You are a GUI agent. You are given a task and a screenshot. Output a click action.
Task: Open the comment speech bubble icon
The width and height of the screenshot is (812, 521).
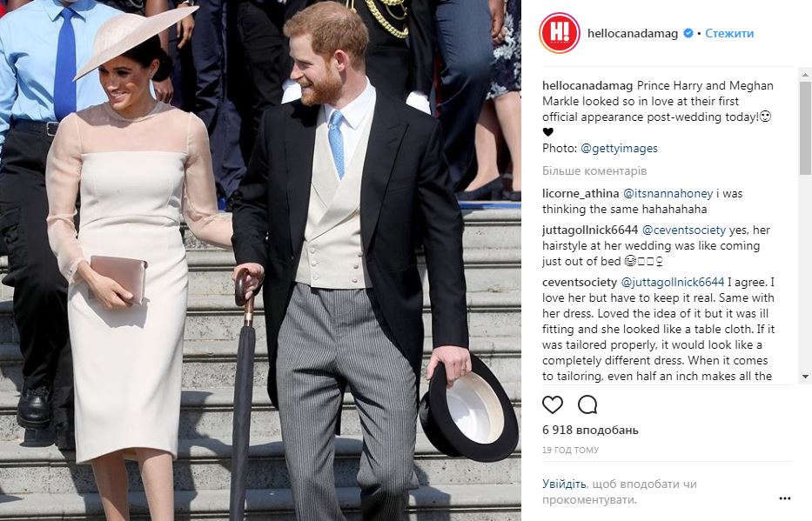click(587, 404)
